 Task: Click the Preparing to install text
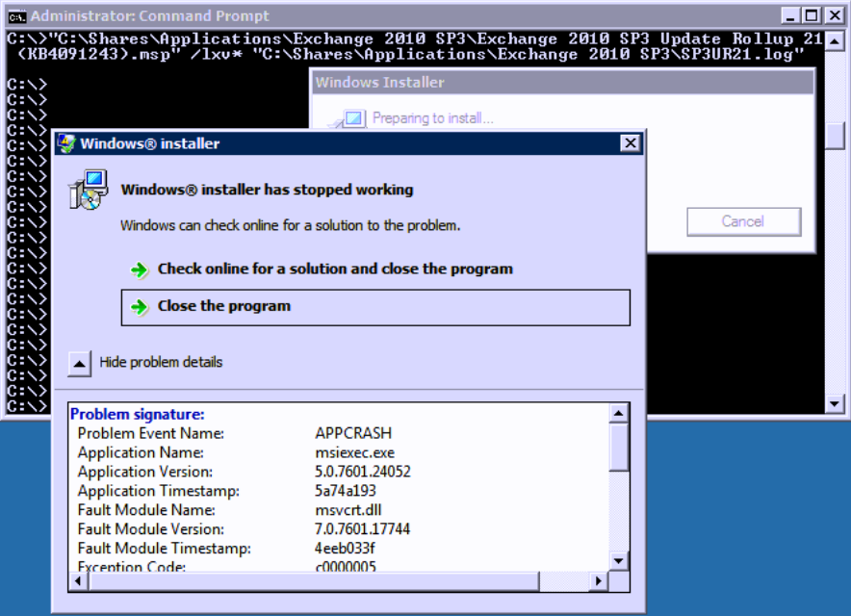(433, 118)
